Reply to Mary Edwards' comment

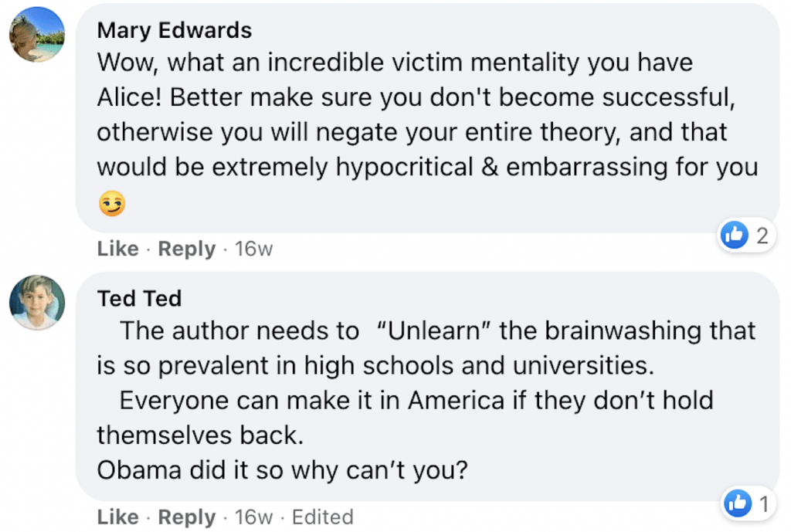[x=186, y=249]
